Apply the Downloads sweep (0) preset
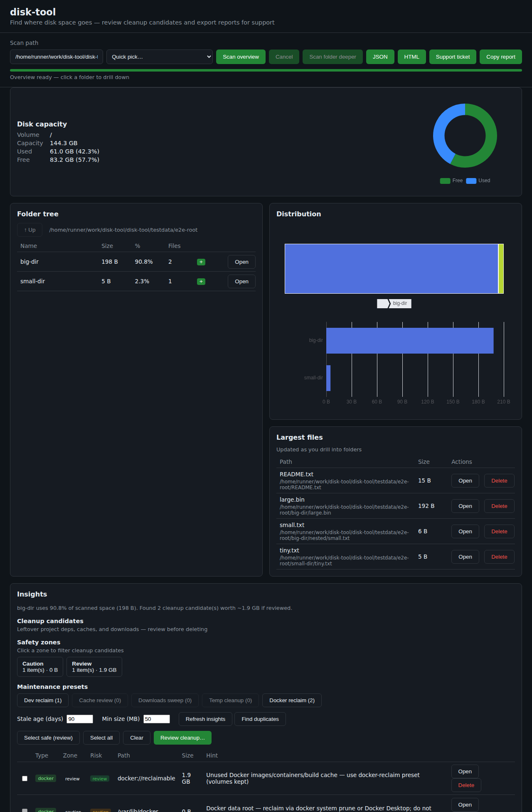The image size is (532, 812). pyautogui.click(x=165, y=701)
